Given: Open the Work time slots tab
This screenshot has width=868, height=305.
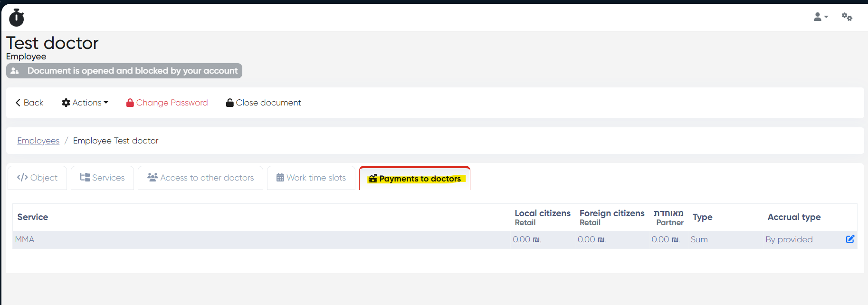Looking at the screenshot, I should (x=311, y=178).
